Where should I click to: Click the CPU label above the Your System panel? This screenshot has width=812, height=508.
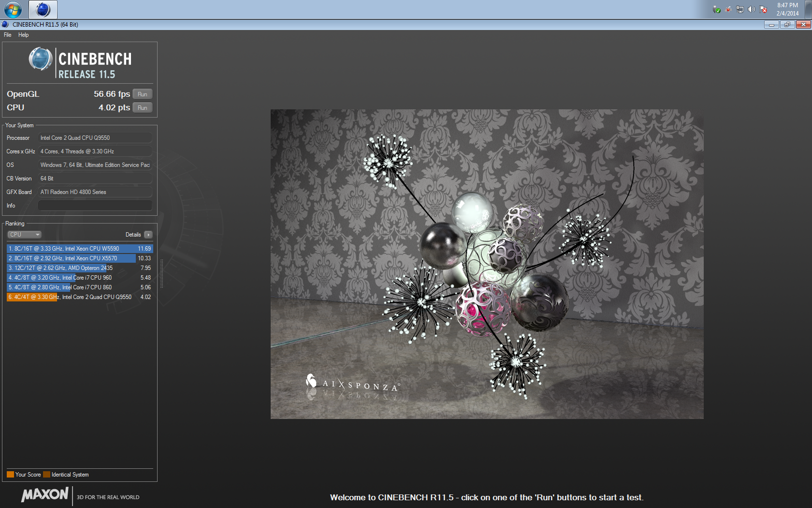tap(15, 107)
